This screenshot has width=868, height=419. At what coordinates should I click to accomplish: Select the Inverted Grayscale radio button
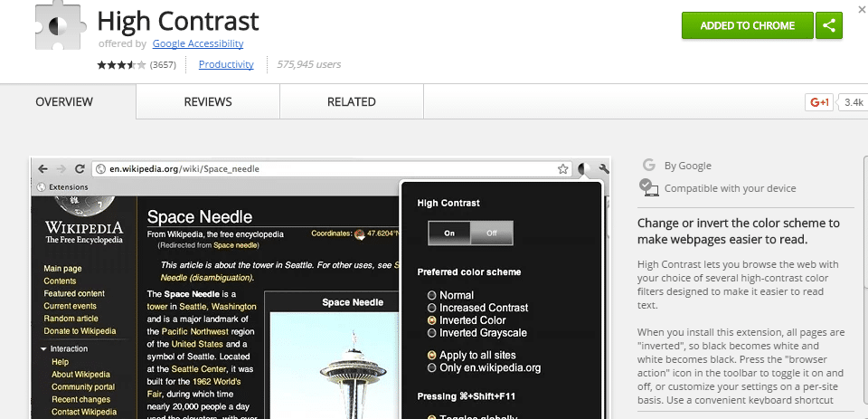[x=432, y=333]
